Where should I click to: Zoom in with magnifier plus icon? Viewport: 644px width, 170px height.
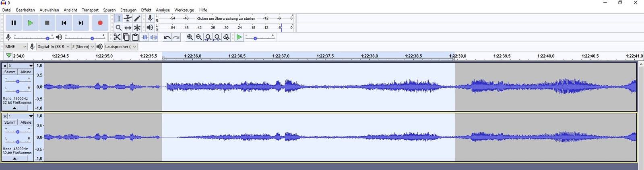[190, 37]
